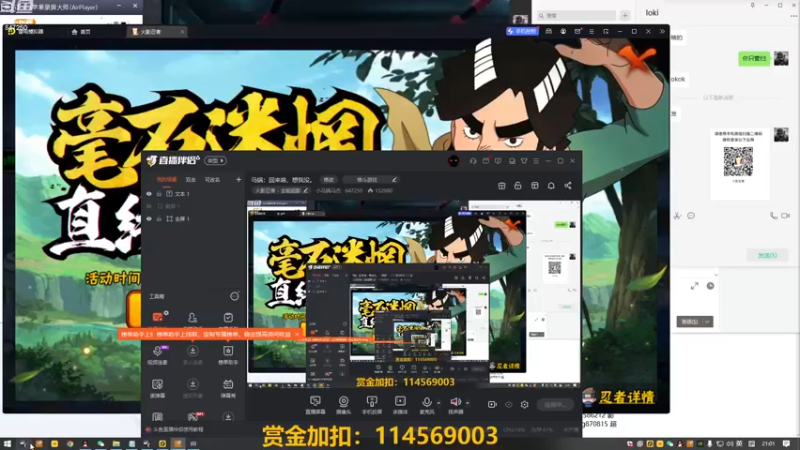Add a new scene with the plus icon

(x=238, y=180)
